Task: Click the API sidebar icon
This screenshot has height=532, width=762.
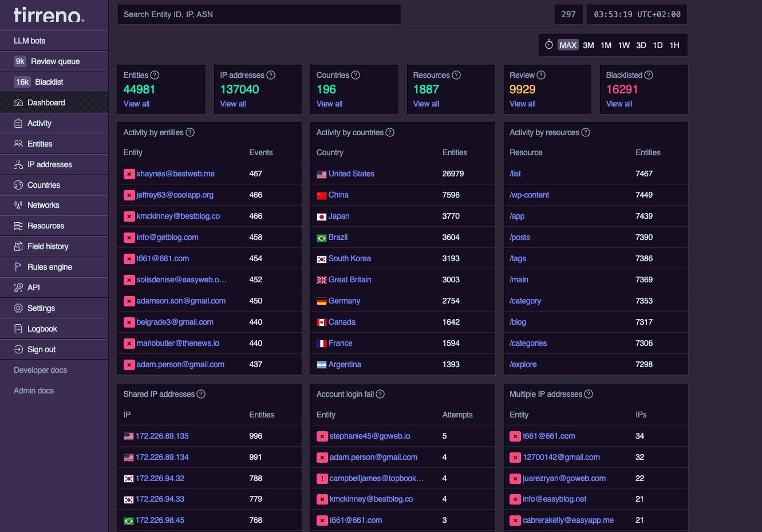Action: (x=18, y=287)
